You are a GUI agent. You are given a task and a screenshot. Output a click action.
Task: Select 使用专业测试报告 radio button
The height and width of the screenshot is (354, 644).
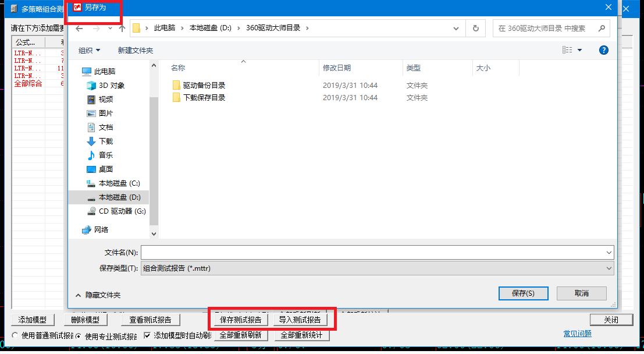coord(78,336)
